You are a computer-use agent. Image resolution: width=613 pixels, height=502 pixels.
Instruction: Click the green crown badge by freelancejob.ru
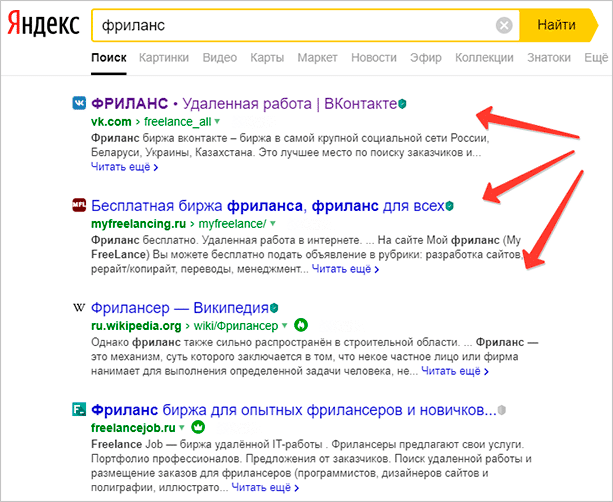198,427
